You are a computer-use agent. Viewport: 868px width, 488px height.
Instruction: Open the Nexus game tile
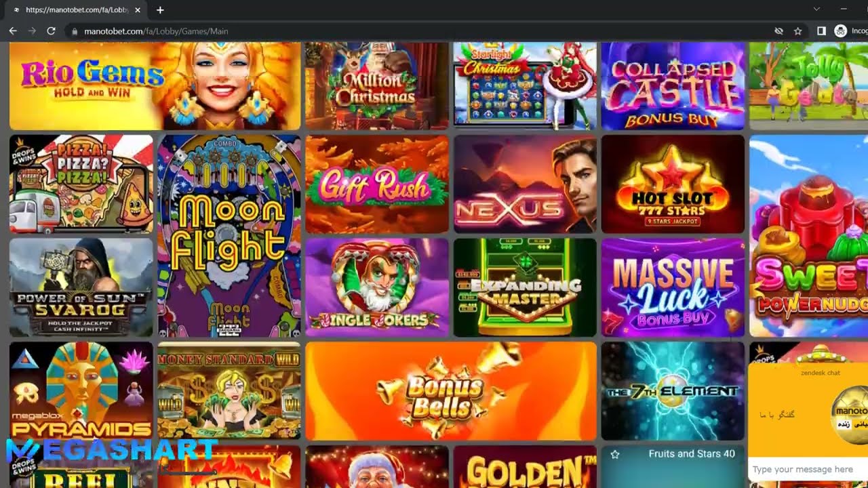coord(525,184)
